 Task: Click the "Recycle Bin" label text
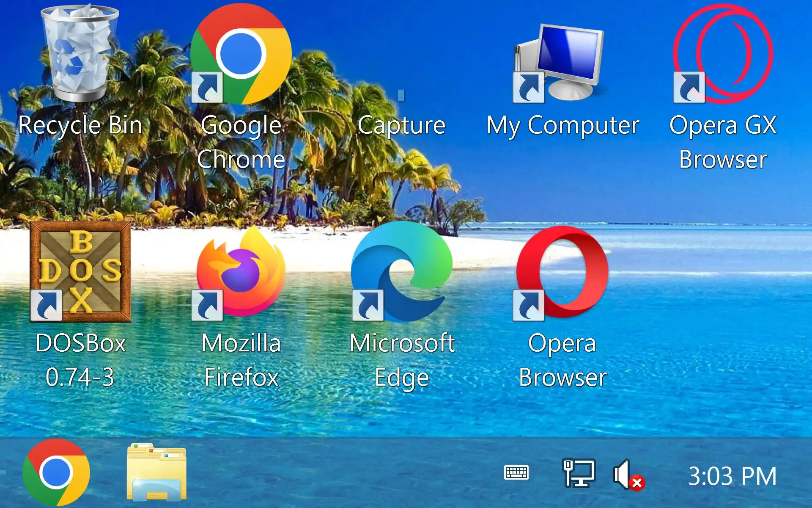coord(80,126)
